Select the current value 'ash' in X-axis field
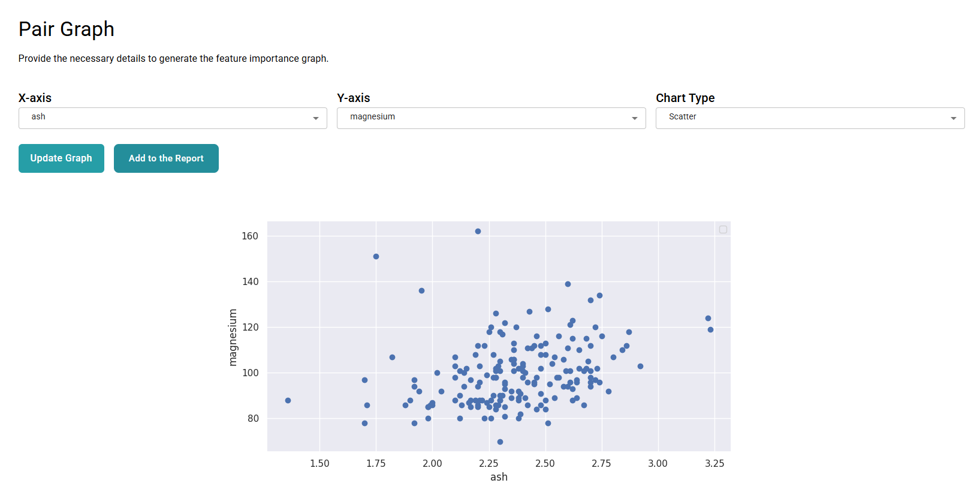The image size is (980, 483). [x=38, y=116]
